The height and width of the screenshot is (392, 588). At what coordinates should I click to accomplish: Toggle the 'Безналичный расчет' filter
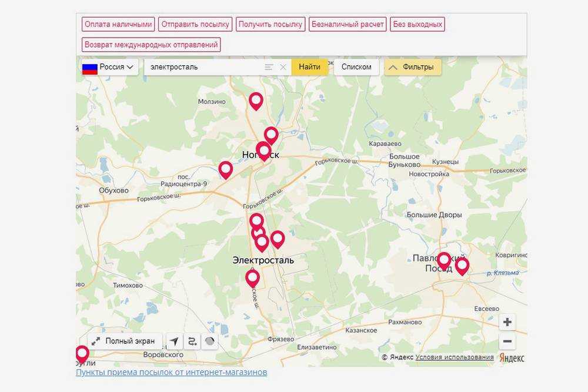coord(348,24)
